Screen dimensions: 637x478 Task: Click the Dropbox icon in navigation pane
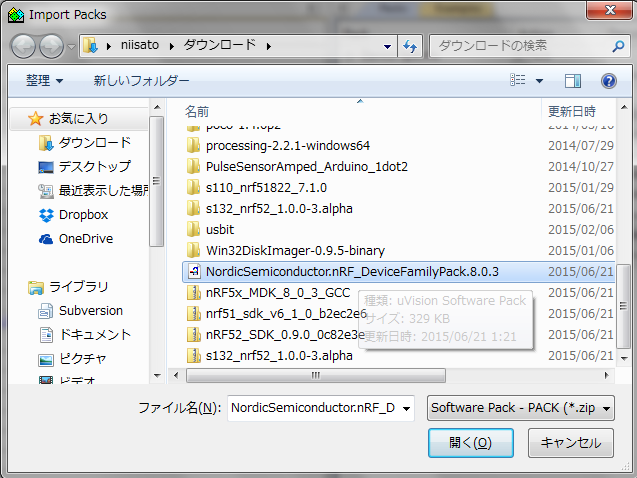pyautogui.click(x=46, y=215)
